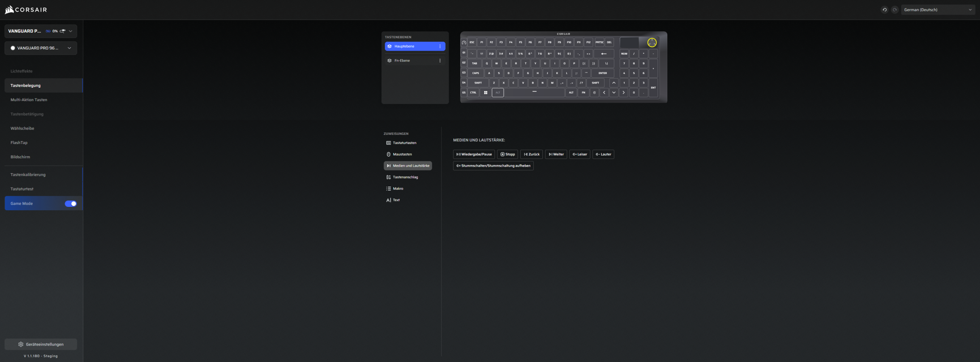Open the Fn-Ebene three-dot options menu
Viewport: 980px width, 362px height.
point(440,61)
